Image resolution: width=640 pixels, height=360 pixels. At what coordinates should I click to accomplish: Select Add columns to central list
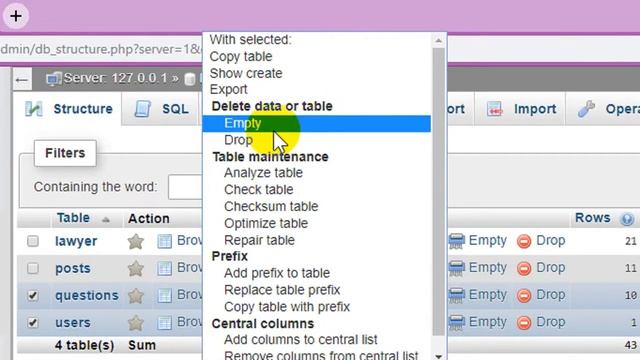[x=316, y=340]
